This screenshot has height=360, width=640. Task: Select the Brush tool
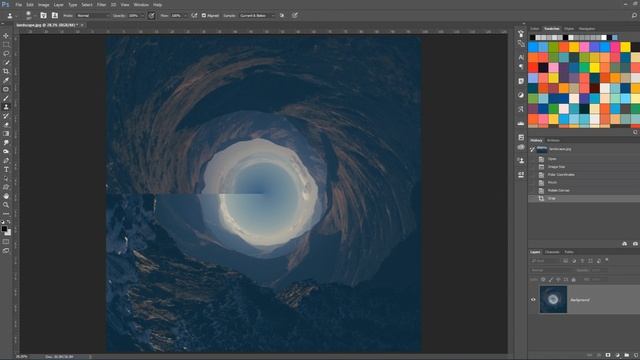(x=6, y=98)
